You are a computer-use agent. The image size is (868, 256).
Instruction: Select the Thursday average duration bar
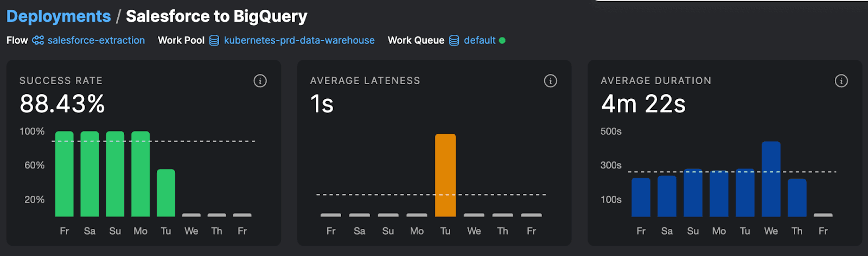797,198
